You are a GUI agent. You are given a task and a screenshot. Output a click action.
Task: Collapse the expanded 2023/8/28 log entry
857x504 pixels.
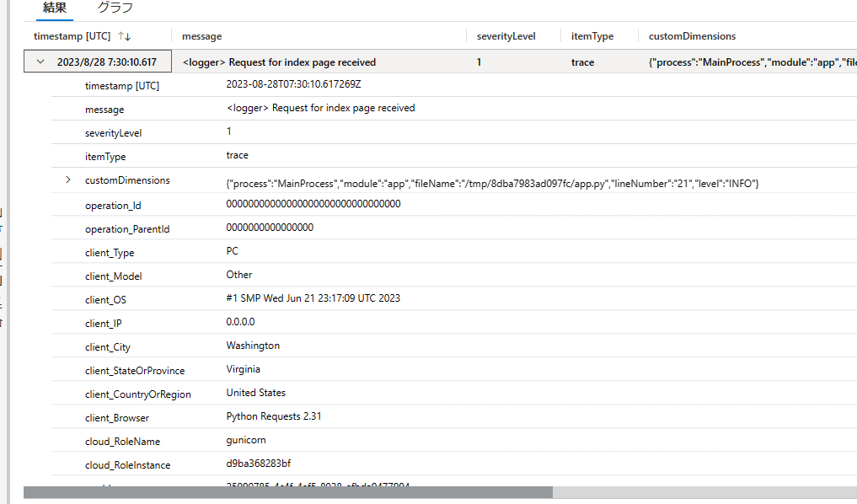click(38, 61)
